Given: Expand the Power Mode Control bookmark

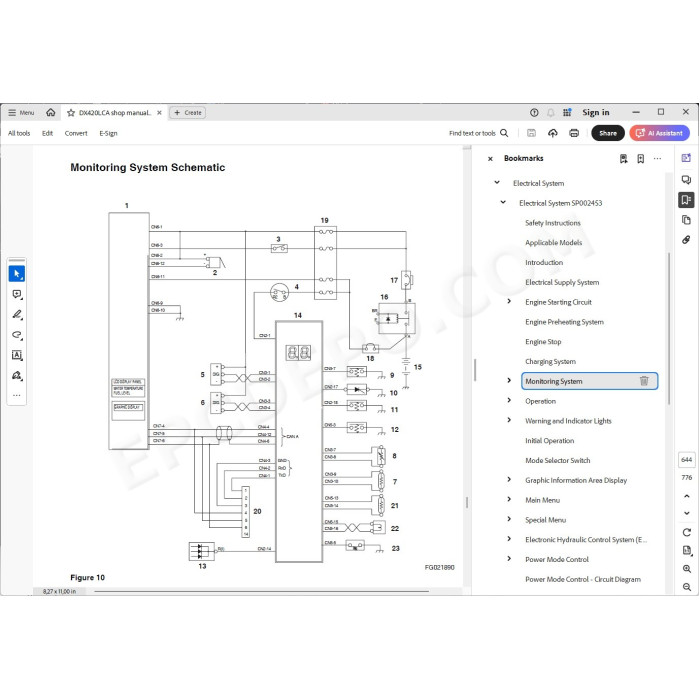Looking at the screenshot, I should tap(509, 558).
